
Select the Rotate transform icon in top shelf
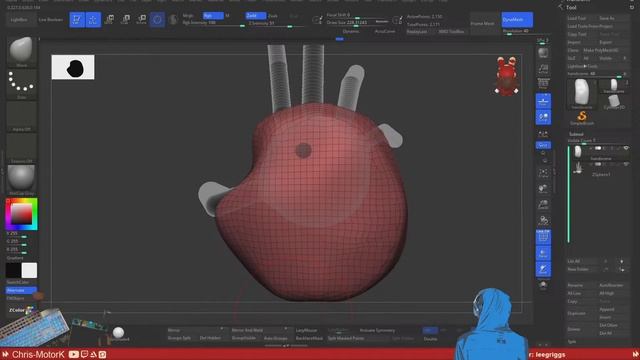pos(142,20)
